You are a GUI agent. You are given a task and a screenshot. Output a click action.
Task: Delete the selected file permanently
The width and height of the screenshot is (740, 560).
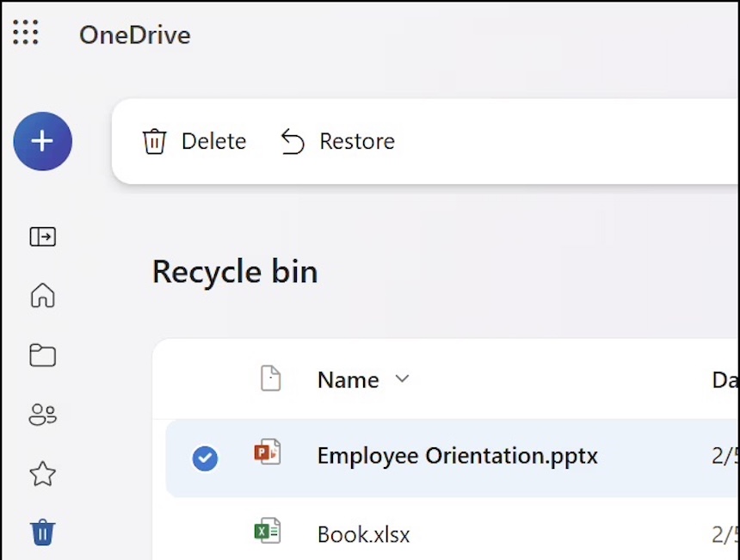pos(194,141)
